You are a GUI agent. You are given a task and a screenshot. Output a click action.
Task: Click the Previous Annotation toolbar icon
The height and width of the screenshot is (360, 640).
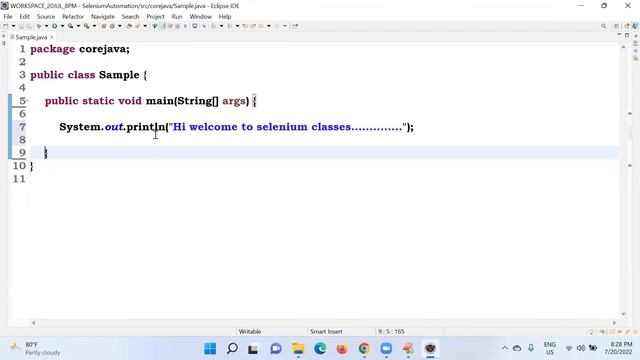pyautogui.click(x=229, y=26)
